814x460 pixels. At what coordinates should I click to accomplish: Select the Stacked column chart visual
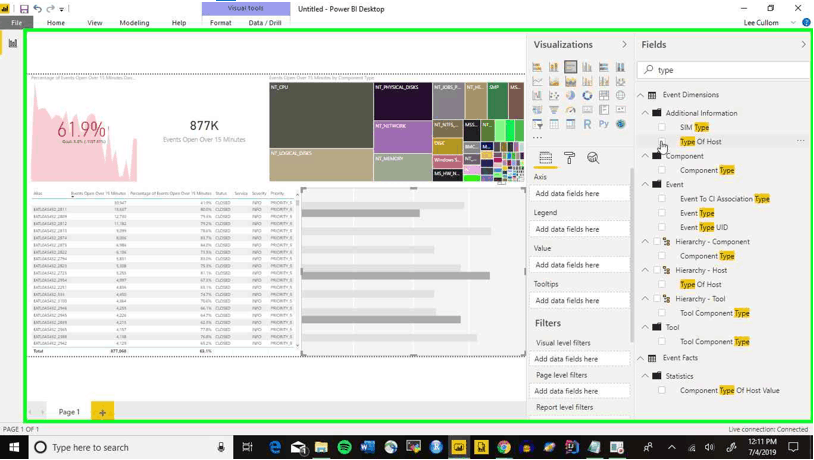[x=554, y=67]
